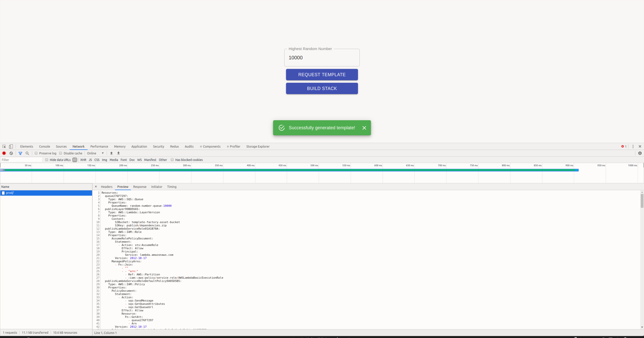Screen dimensions: 644x338
Task: Dismiss the success notification toast
Action: tap(364, 128)
